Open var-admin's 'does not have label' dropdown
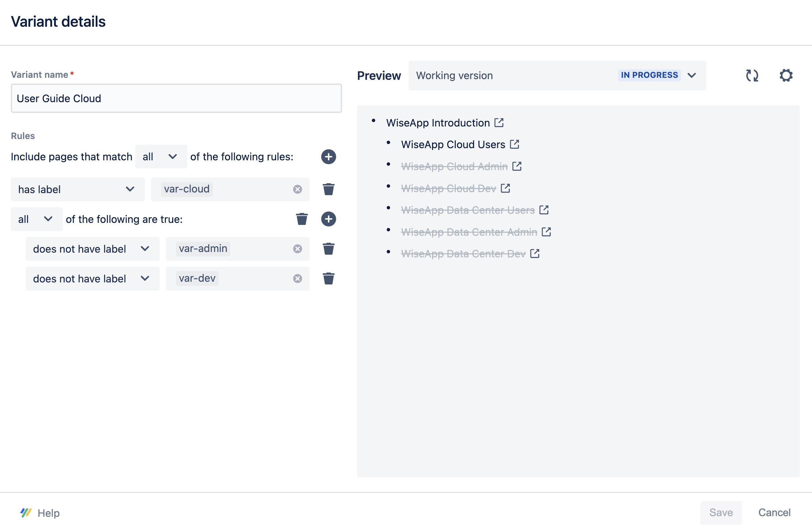This screenshot has height=531, width=812. (92, 249)
